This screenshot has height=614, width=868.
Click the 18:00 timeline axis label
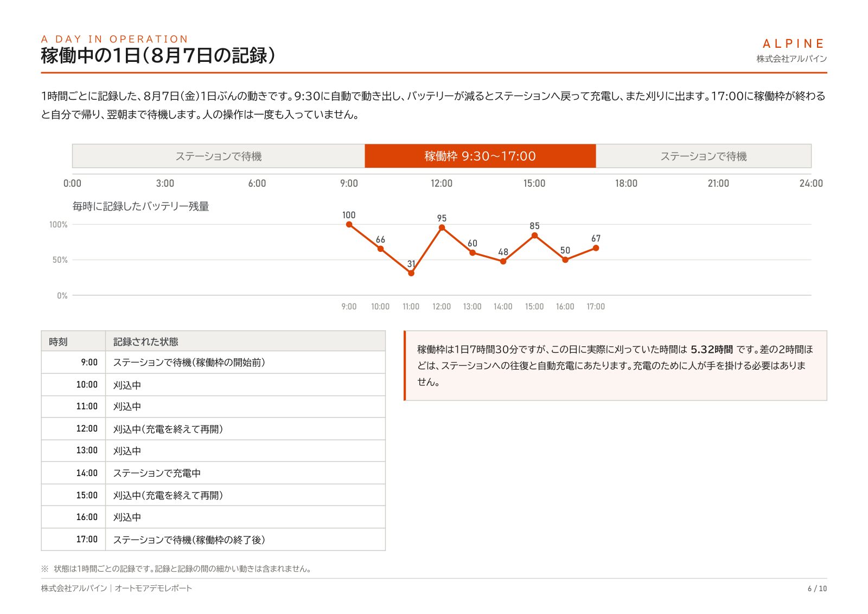click(626, 183)
